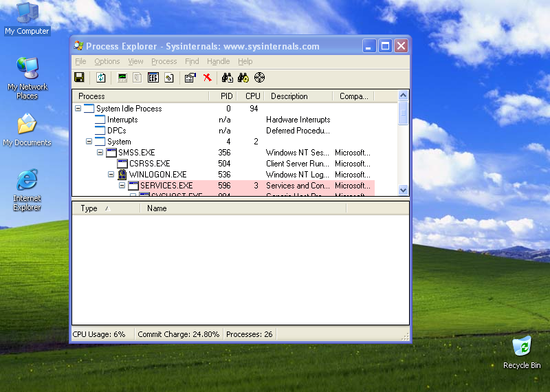Click the DLL/handle view mode icon

169,78
